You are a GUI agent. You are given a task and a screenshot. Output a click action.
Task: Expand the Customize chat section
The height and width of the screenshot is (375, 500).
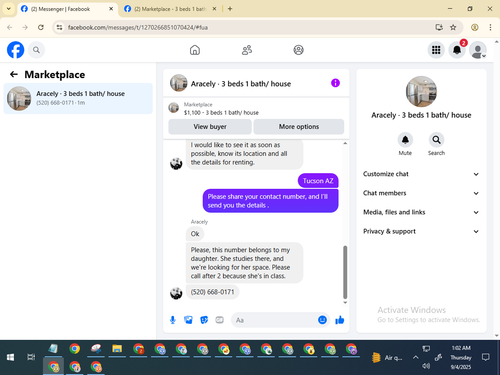click(421, 174)
